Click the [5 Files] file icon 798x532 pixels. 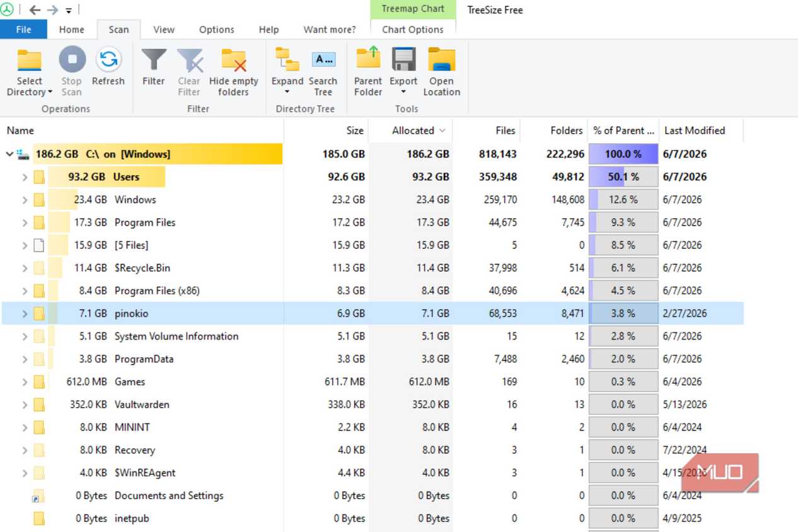pyautogui.click(x=39, y=245)
